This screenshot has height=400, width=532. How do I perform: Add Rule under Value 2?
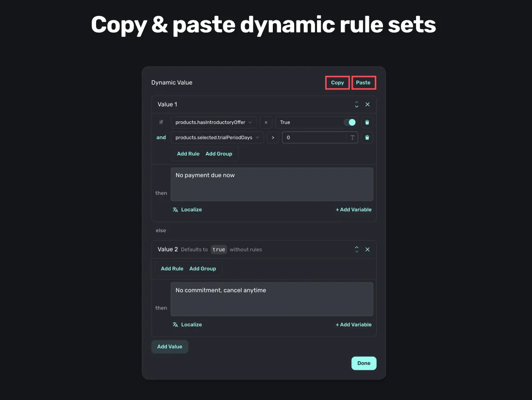(172, 269)
